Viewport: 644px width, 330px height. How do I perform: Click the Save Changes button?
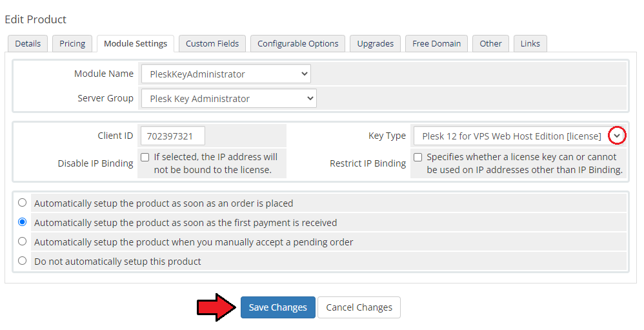coord(277,307)
